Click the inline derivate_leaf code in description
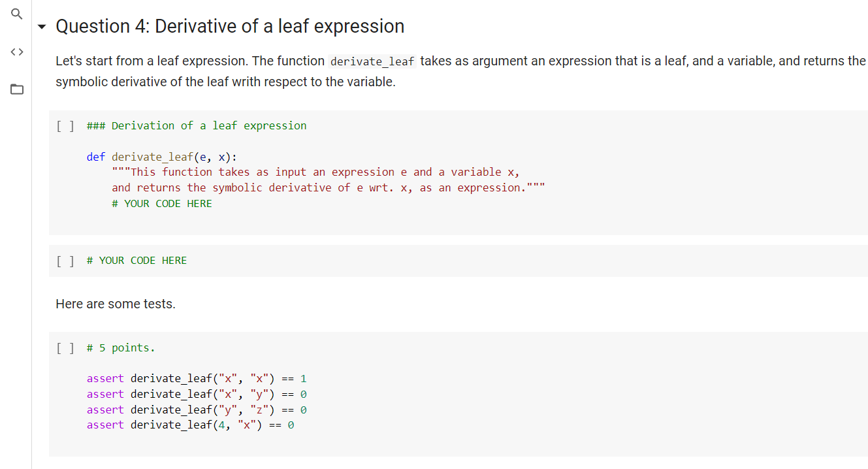Viewport: 868px width, 469px height. (372, 61)
